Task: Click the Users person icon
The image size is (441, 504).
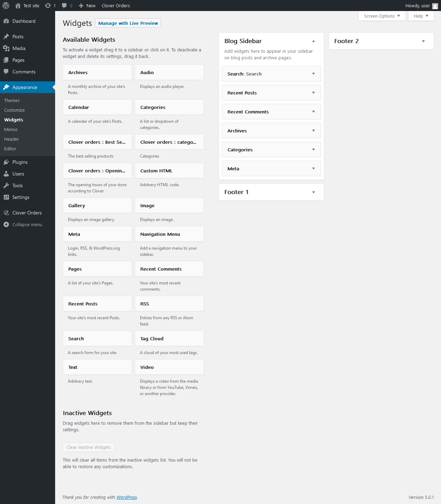Action: coord(6,174)
